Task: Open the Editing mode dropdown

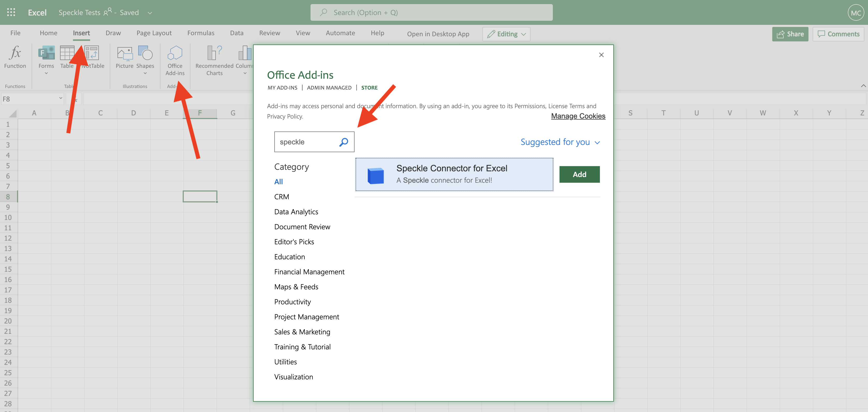Action: click(x=506, y=34)
